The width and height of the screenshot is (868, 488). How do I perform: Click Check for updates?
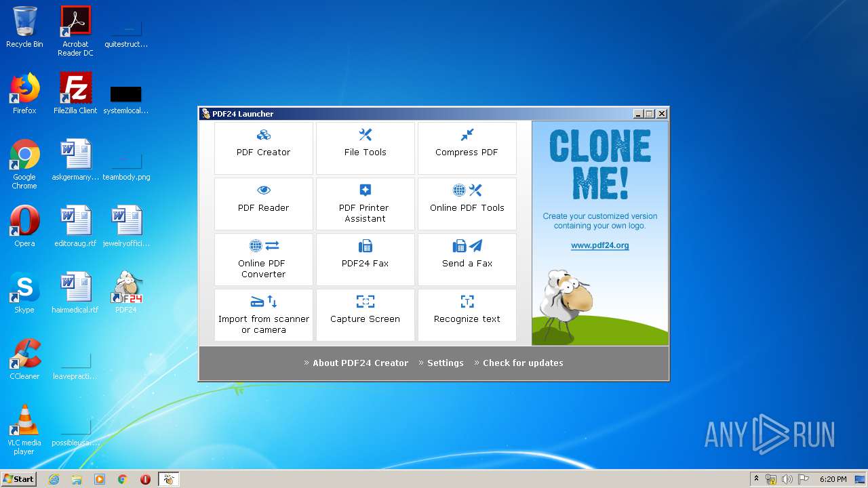click(x=523, y=363)
